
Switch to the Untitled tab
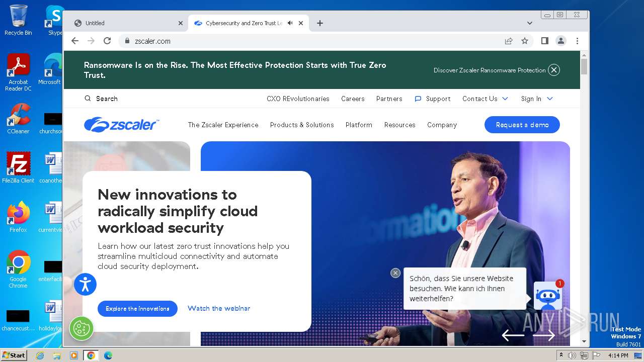128,23
